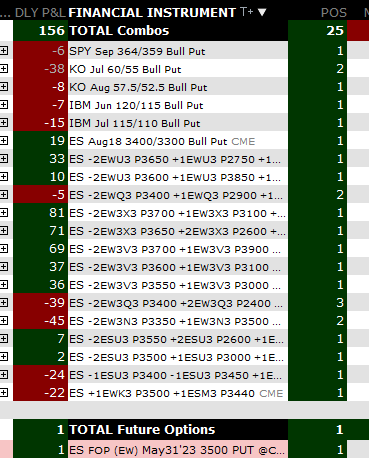Click the 25 total combos position value

(317, 31)
